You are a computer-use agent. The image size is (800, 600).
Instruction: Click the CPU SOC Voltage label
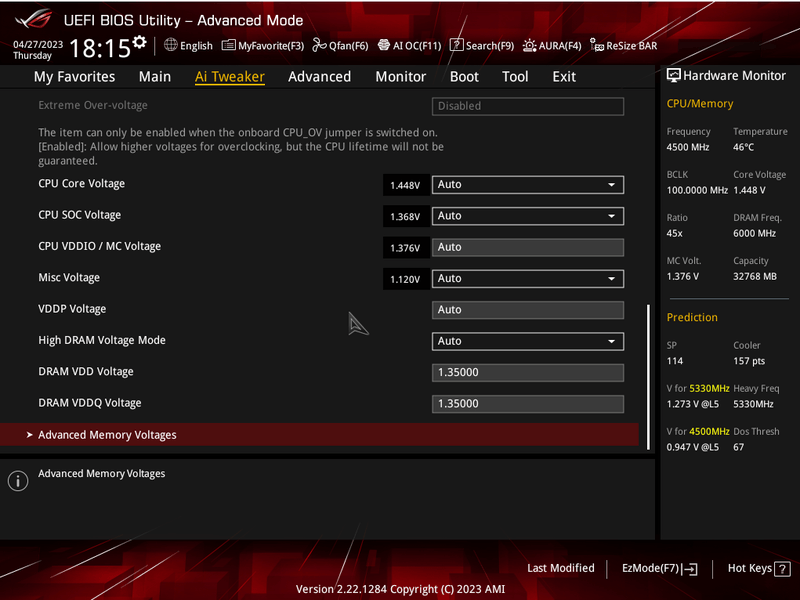click(80, 215)
